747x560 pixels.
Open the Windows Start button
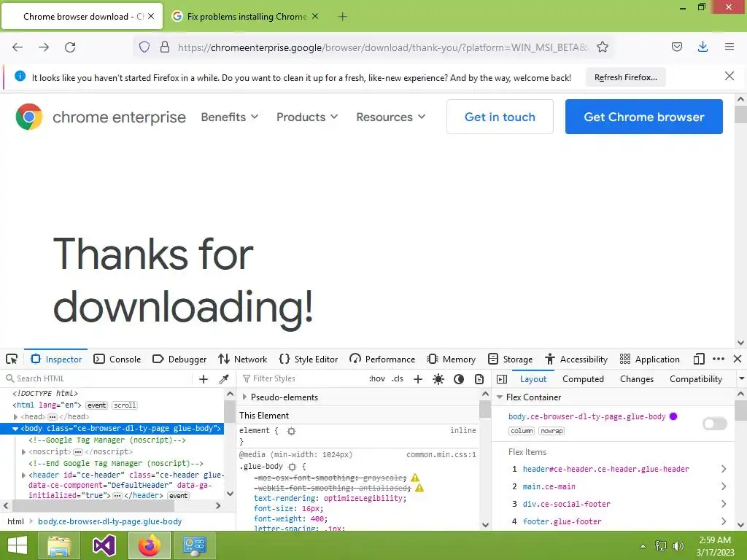[18, 545]
